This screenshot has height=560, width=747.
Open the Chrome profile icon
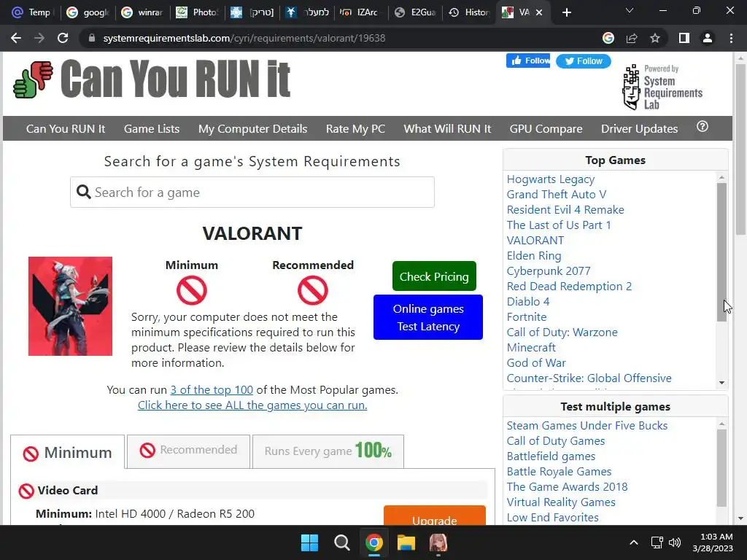(x=708, y=38)
